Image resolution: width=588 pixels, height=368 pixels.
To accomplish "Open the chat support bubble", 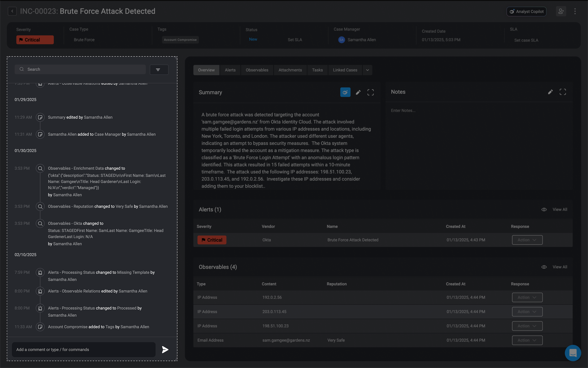I will [573, 353].
